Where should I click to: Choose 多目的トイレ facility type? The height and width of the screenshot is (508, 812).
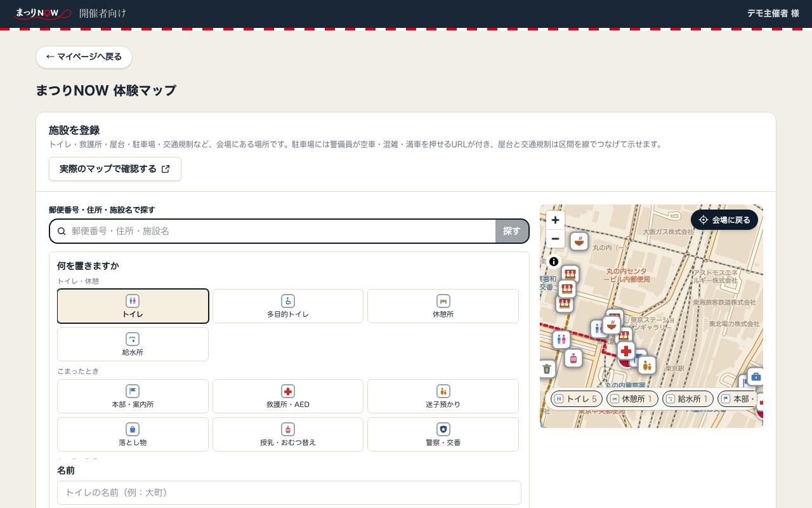288,306
